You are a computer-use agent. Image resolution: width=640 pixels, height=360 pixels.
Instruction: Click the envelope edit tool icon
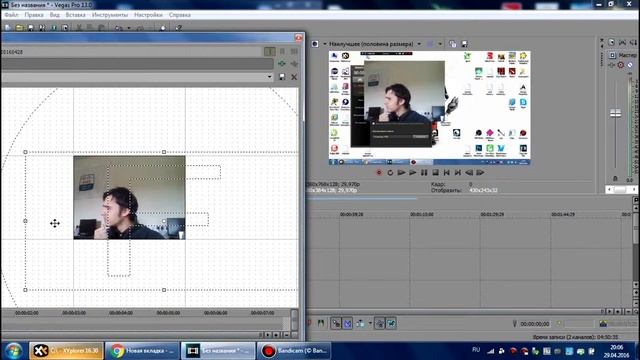pos(360,324)
